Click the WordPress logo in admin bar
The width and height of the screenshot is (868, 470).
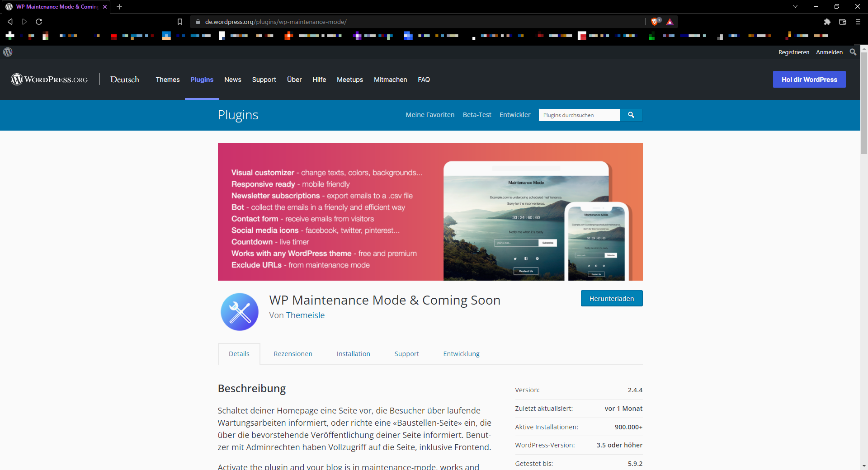tap(8, 52)
